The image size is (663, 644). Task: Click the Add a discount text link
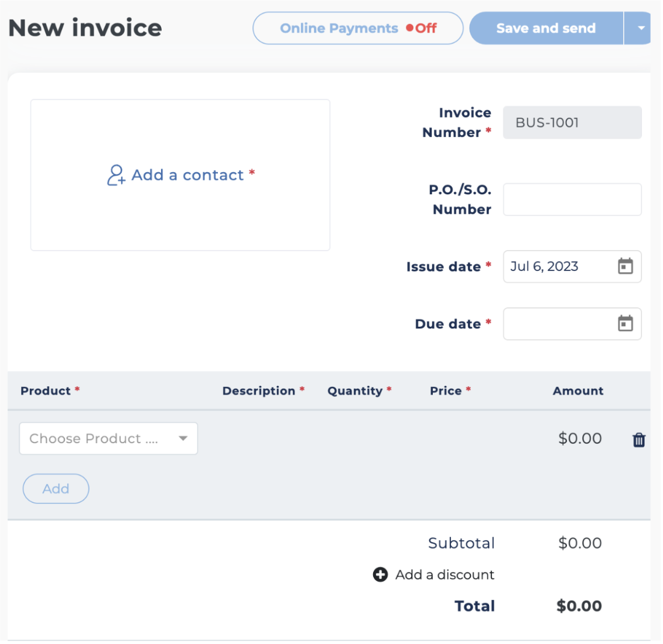coord(445,575)
